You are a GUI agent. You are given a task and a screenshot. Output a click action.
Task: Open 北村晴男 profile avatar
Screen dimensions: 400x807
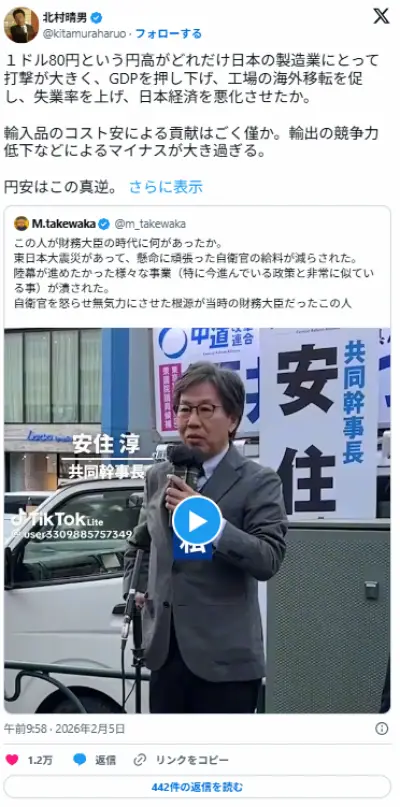(x=22, y=25)
